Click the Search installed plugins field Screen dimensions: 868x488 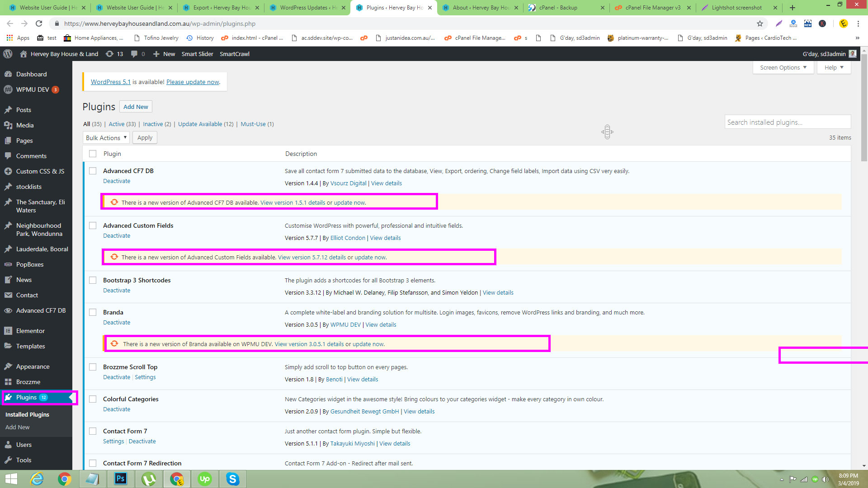point(788,122)
